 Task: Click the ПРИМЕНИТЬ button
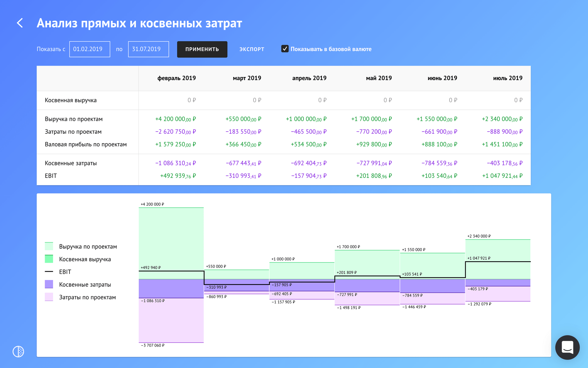[x=202, y=49]
